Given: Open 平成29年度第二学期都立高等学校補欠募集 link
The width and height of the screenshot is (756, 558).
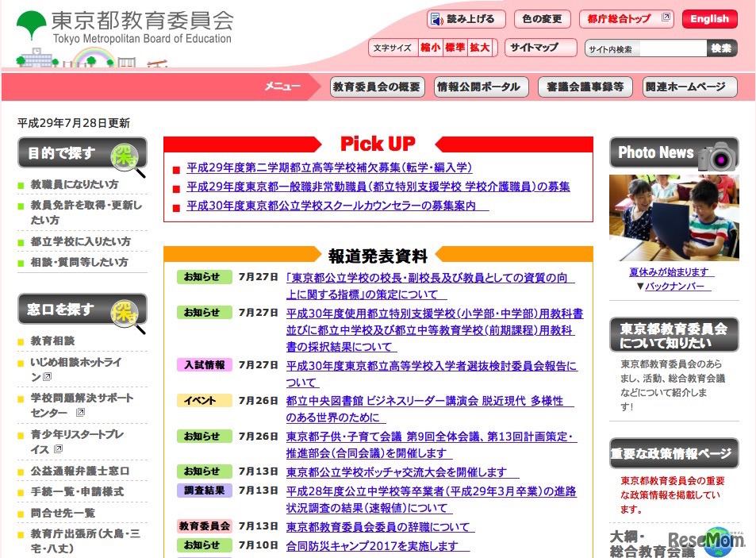Looking at the screenshot, I should (x=329, y=167).
